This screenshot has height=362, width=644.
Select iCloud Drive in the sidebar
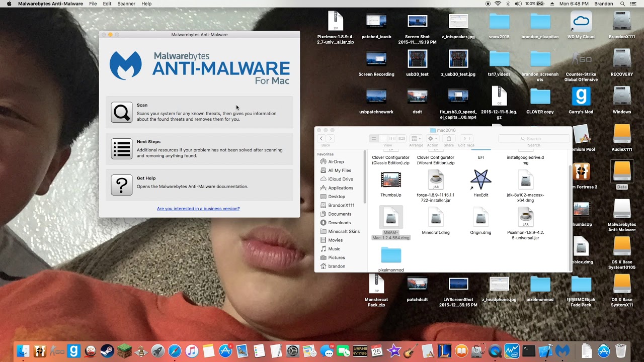click(x=341, y=179)
